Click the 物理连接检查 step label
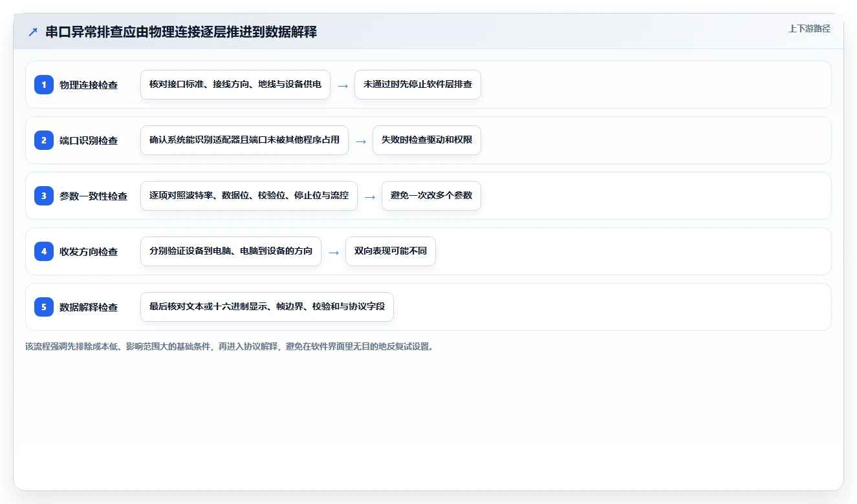The image size is (857, 504). (89, 85)
